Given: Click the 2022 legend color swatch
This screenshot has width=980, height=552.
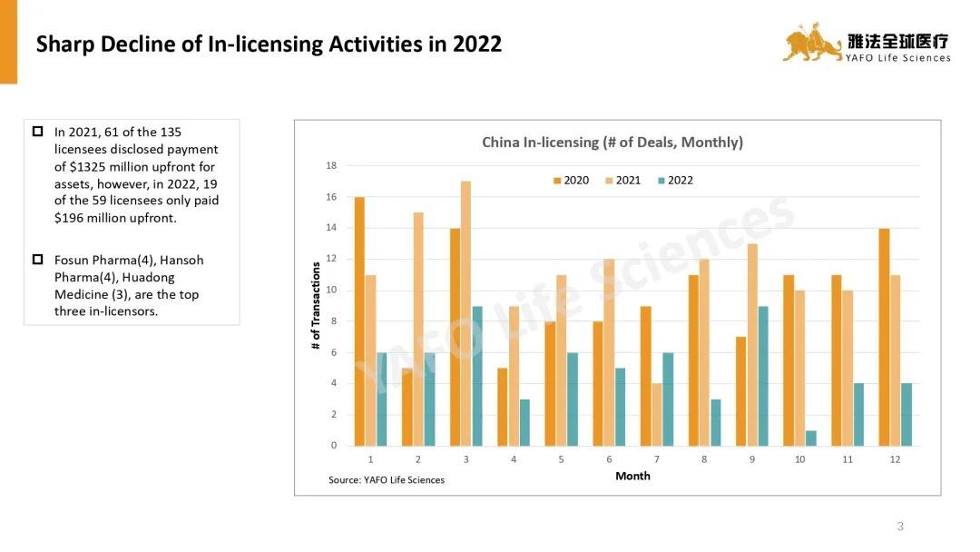Looking at the screenshot, I should (x=661, y=181).
